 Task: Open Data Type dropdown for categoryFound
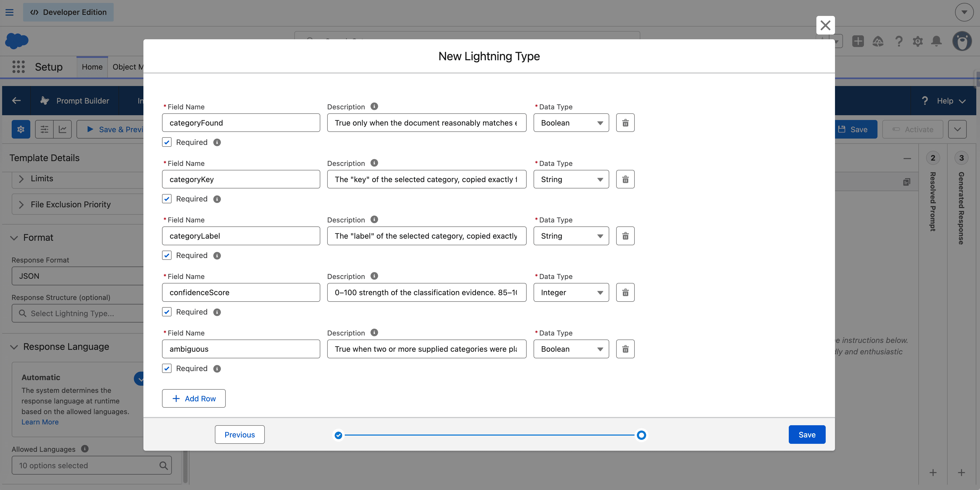coord(571,123)
